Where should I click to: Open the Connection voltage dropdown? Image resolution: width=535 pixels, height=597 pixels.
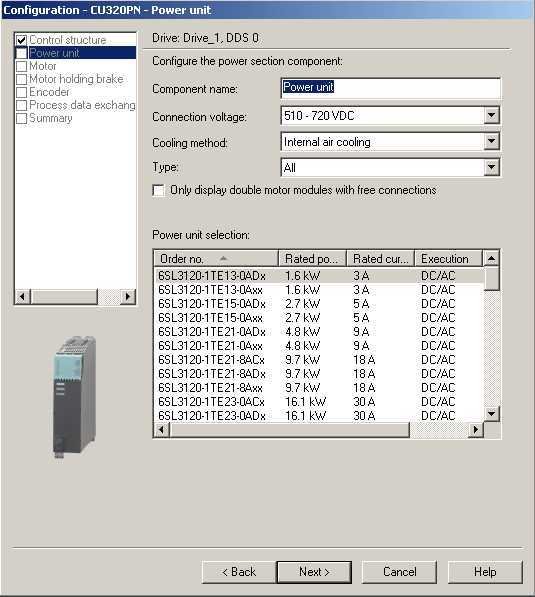tap(491, 115)
